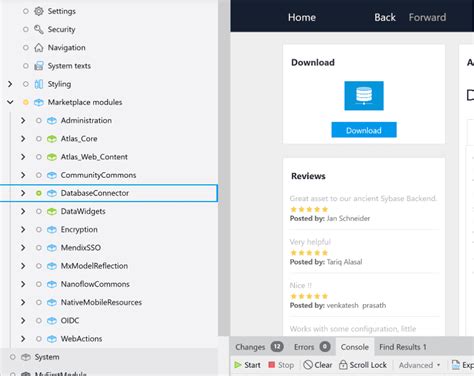
Task: Open reviewer venkatesh prasath's name
Action: click(356, 305)
